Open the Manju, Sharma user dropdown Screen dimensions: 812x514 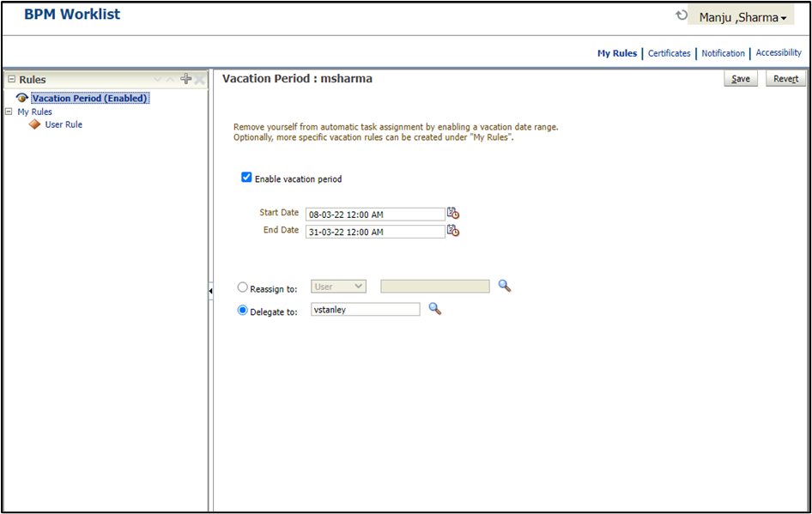pyautogui.click(x=742, y=17)
